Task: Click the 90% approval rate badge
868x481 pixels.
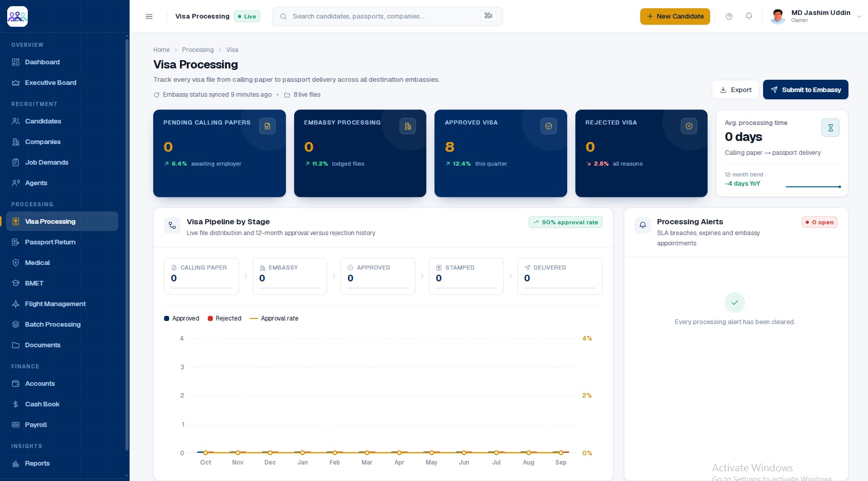Action: click(566, 222)
